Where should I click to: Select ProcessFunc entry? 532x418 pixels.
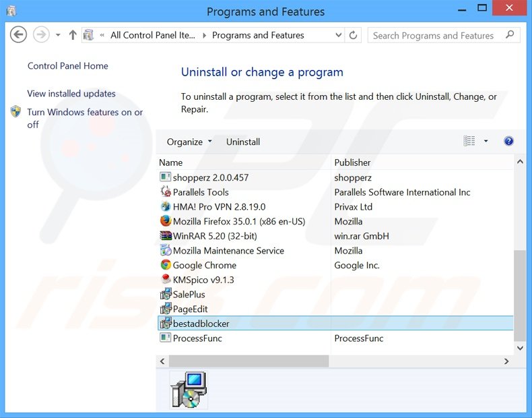click(335, 338)
